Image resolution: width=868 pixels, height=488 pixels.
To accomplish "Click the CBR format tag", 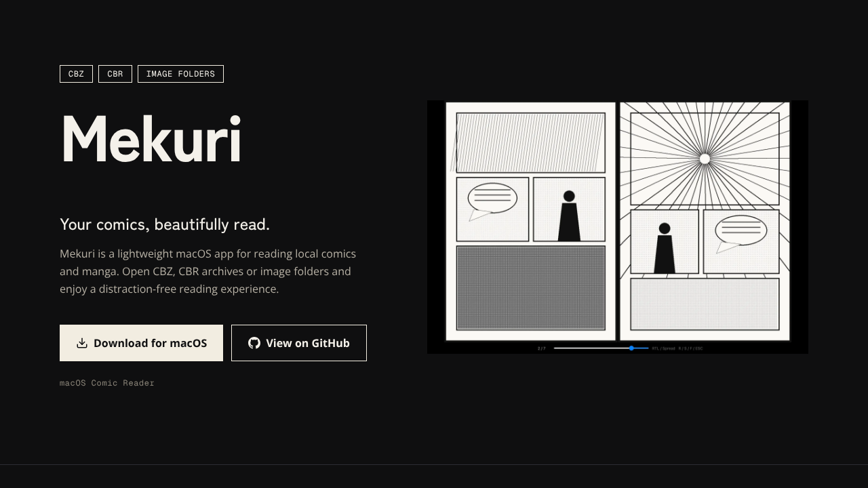I will tap(115, 74).
